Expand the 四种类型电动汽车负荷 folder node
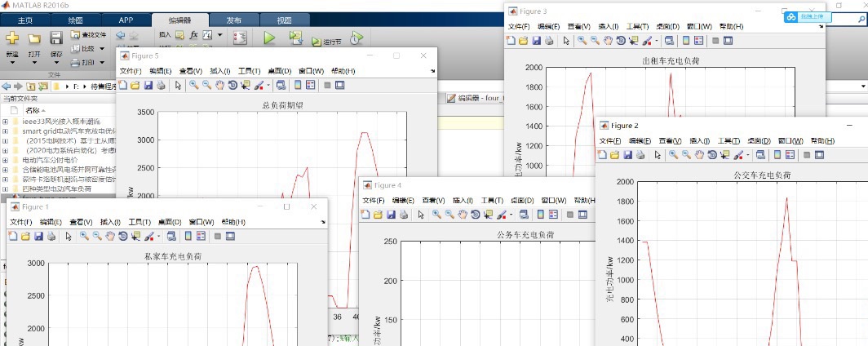The width and height of the screenshot is (868, 346). pos(5,189)
